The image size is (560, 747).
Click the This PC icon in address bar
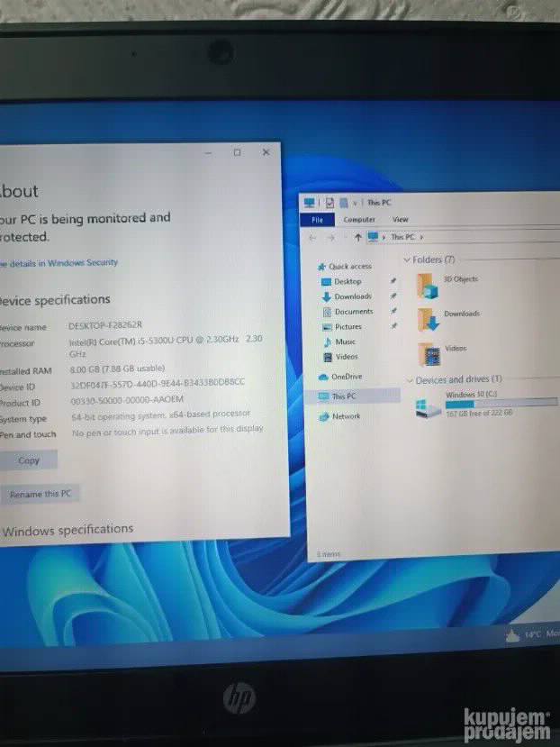click(373, 237)
